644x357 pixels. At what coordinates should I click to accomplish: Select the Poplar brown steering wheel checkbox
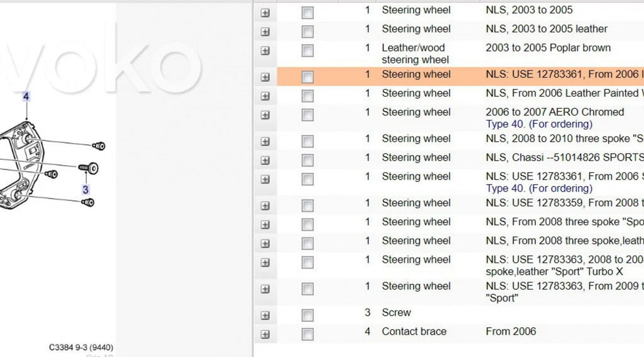308,51
